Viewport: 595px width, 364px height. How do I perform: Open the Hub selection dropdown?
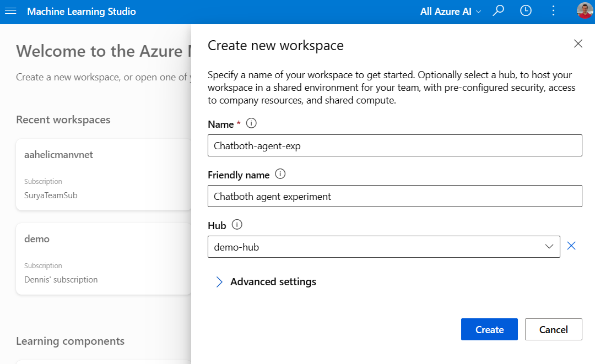pos(549,247)
